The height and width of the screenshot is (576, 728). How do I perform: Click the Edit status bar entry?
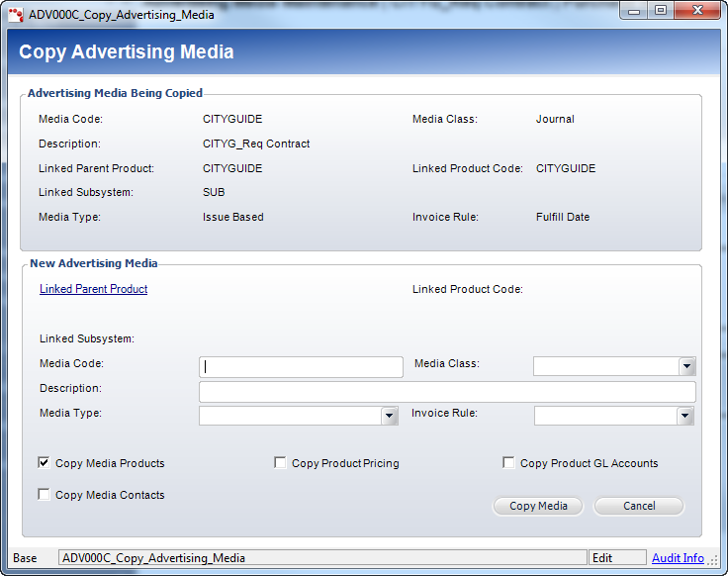pyautogui.click(x=617, y=558)
